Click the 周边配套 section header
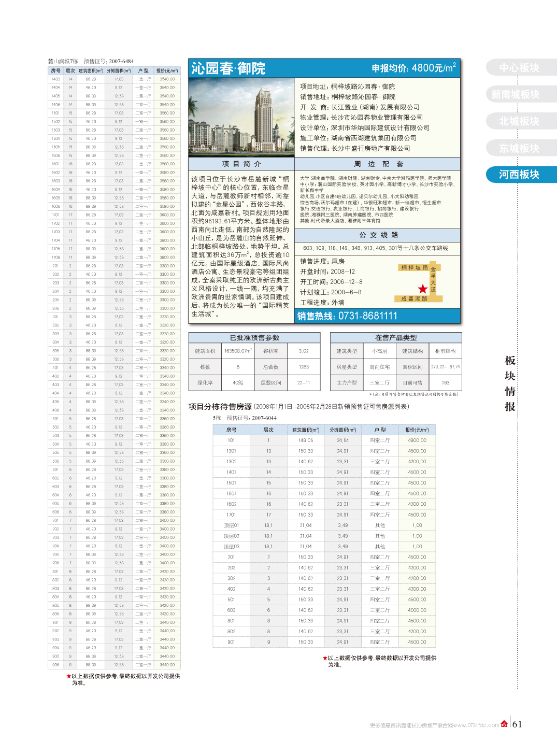The image size is (557, 756). coord(378,164)
